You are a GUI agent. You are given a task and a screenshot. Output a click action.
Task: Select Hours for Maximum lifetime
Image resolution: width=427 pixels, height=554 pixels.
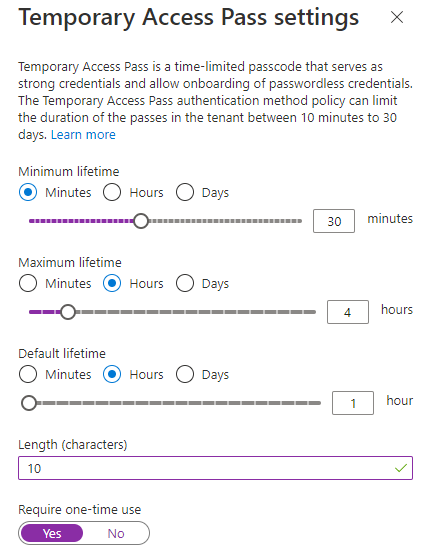pyautogui.click(x=112, y=283)
